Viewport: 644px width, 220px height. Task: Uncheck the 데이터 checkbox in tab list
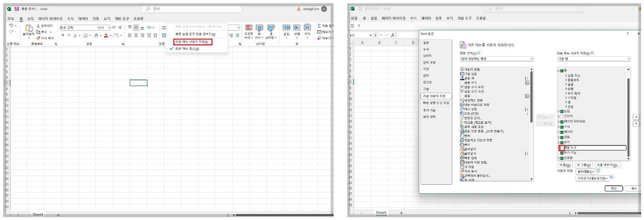(x=562, y=131)
